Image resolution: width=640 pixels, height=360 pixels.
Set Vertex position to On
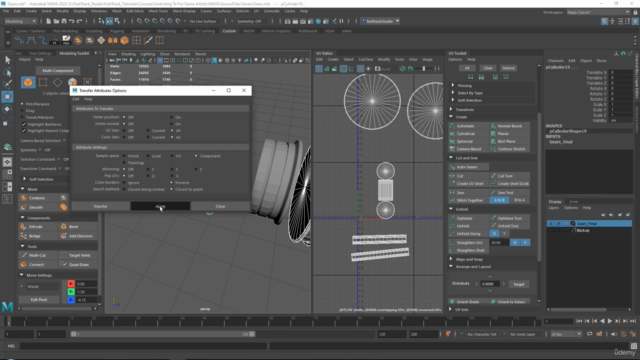coord(172,117)
